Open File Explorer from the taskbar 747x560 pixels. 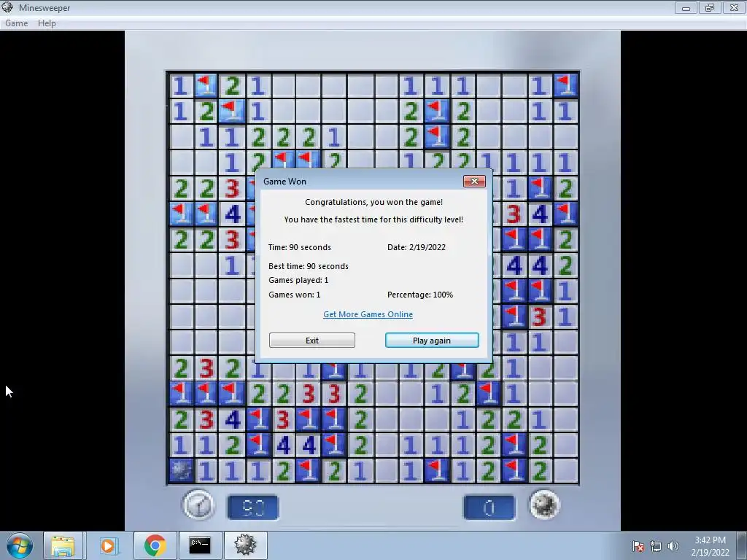click(x=63, y=545)
